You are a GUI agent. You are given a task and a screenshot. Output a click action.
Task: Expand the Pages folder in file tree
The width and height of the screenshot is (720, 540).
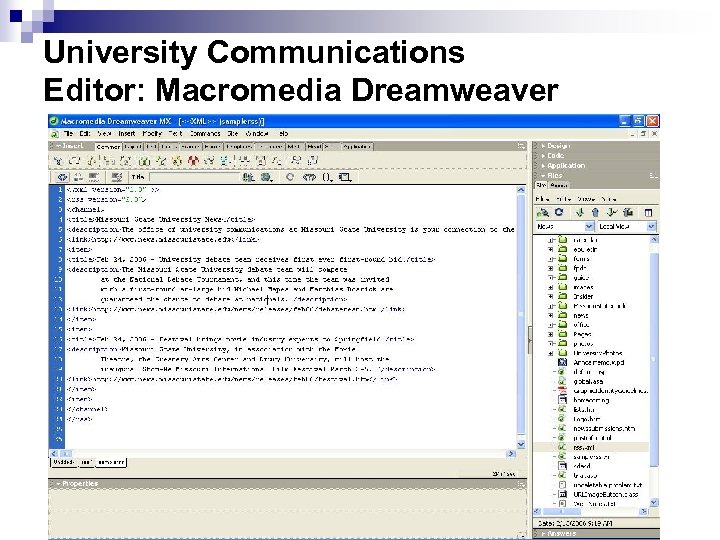pyautogui.click(x=550, y=334)
